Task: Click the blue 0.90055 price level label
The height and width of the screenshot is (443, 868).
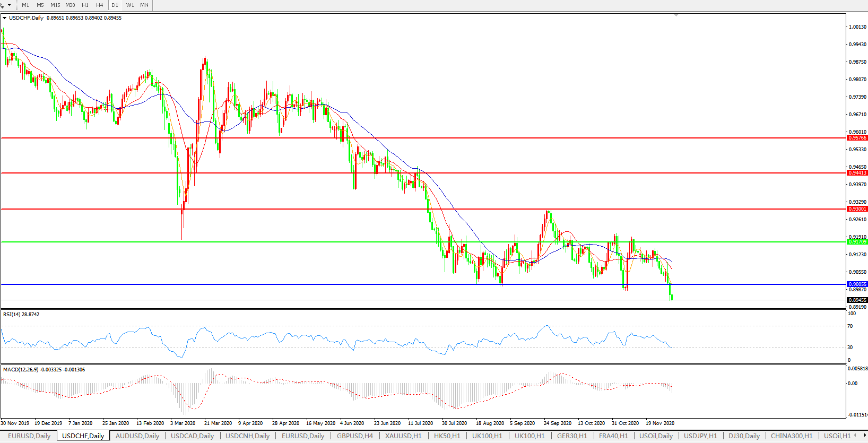Action: (x=857, y=284)
